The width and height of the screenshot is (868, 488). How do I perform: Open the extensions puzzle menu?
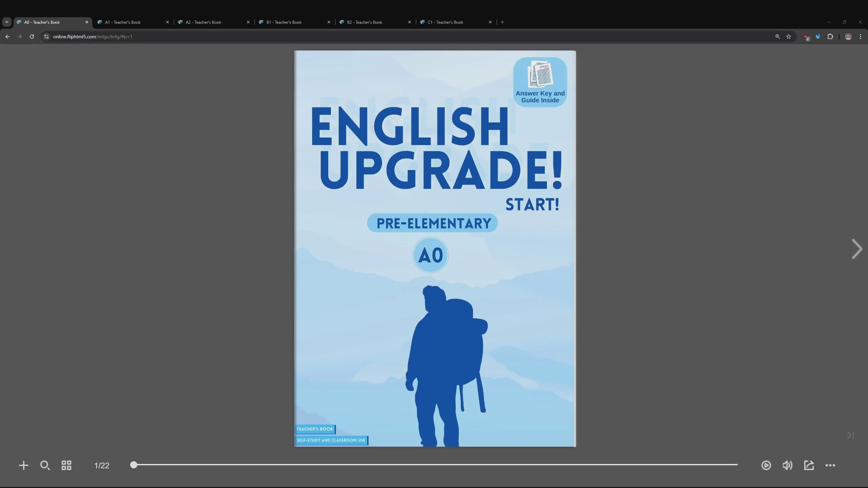pos(830,37)
